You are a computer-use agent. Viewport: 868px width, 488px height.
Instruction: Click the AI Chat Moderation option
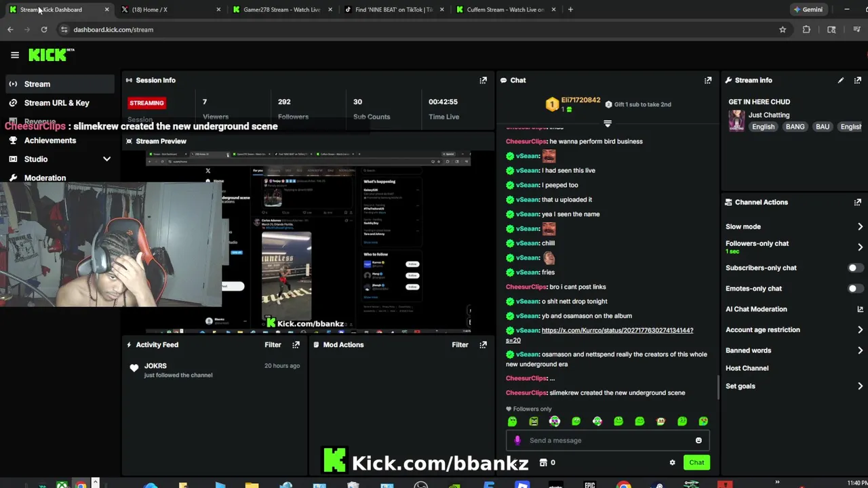tap(756, 309)
